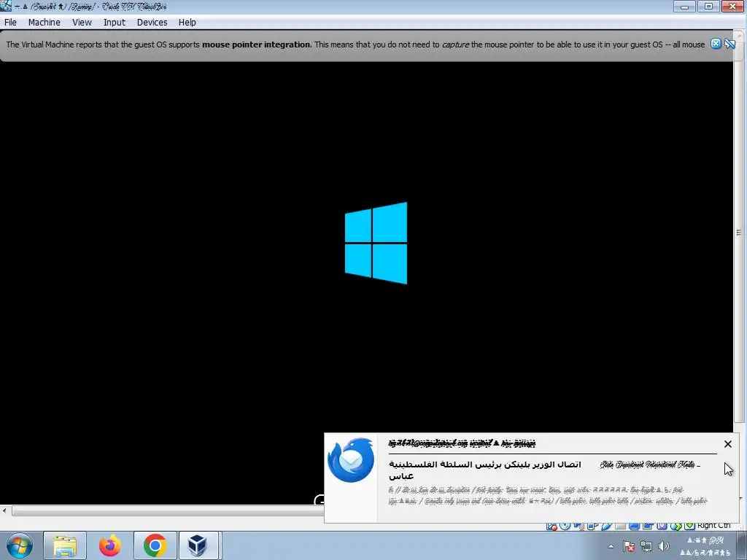Click the horizontal scrollbar thumb of VM view

coord(168,511)
